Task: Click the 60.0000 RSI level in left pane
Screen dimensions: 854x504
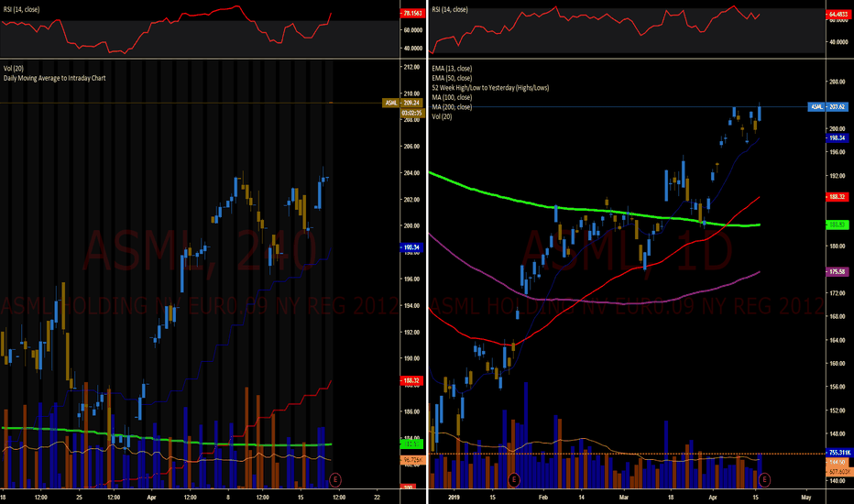Action: 413,30
